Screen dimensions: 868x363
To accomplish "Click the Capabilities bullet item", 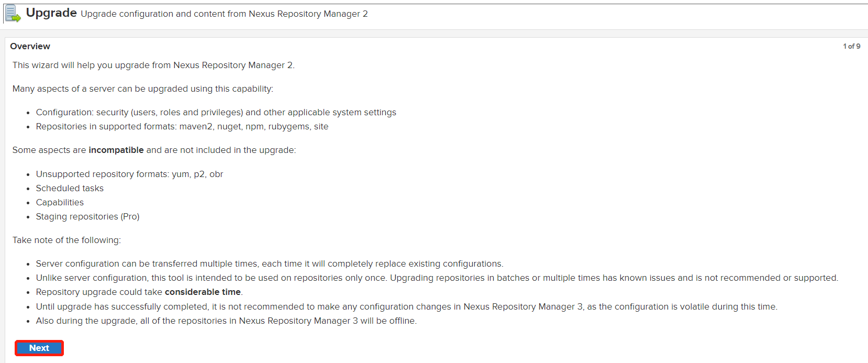I will (x=60, y=202).
